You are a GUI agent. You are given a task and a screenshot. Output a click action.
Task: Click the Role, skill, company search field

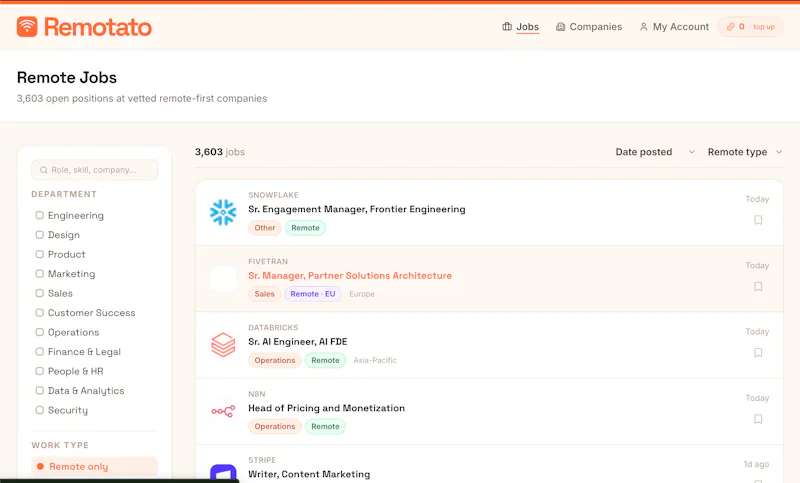click(94, 170)
